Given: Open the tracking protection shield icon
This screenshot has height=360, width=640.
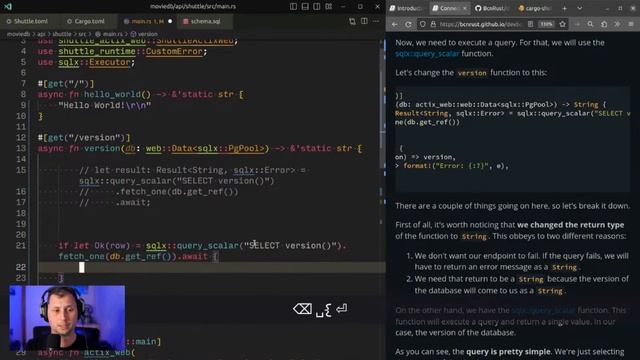Looking at the screenshot, I should [x=423, y=24].
